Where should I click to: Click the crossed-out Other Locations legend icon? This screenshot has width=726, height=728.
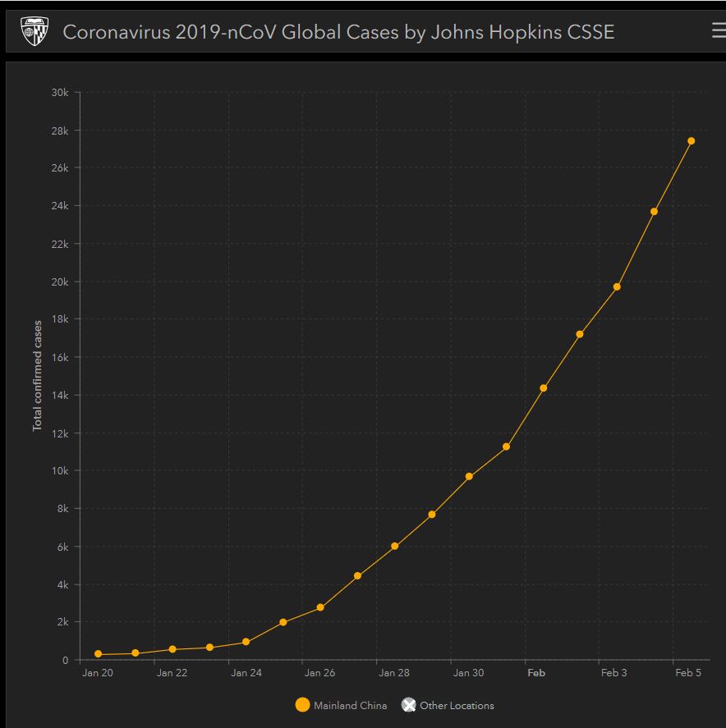tap(408, 705)
